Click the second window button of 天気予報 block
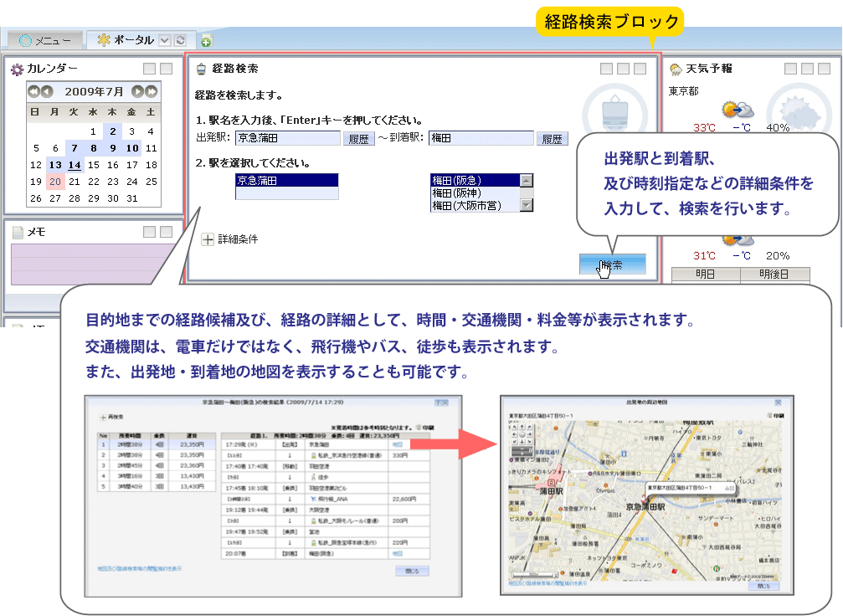The height and width of the screenshot is (616, 843). pos(808,69)
